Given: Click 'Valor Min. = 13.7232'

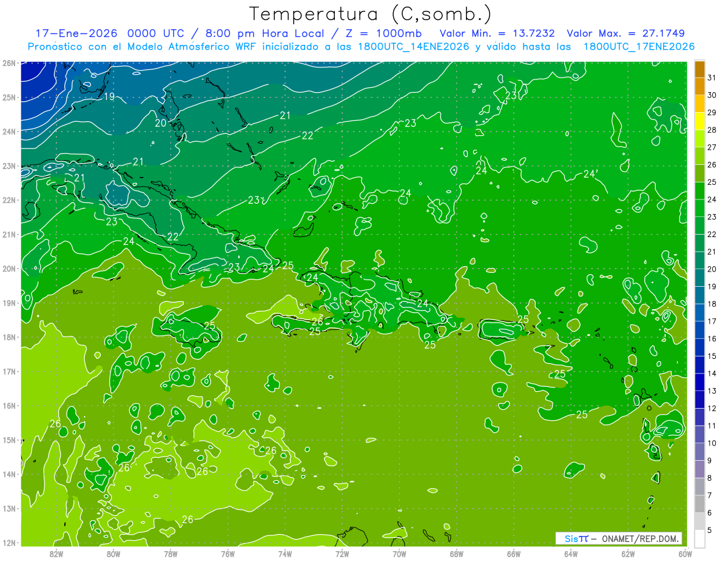Looking at the screenshot, I should [x=497, y=33].
